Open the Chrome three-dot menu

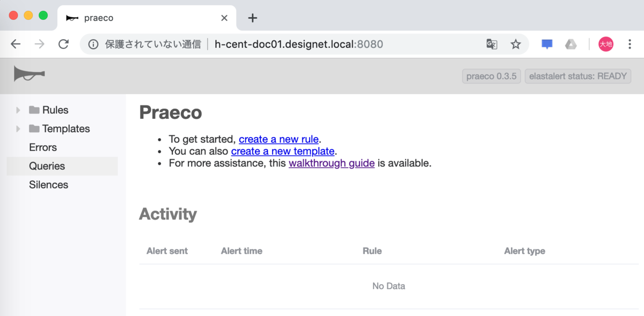pyautogui.click(x=630, y=44)
